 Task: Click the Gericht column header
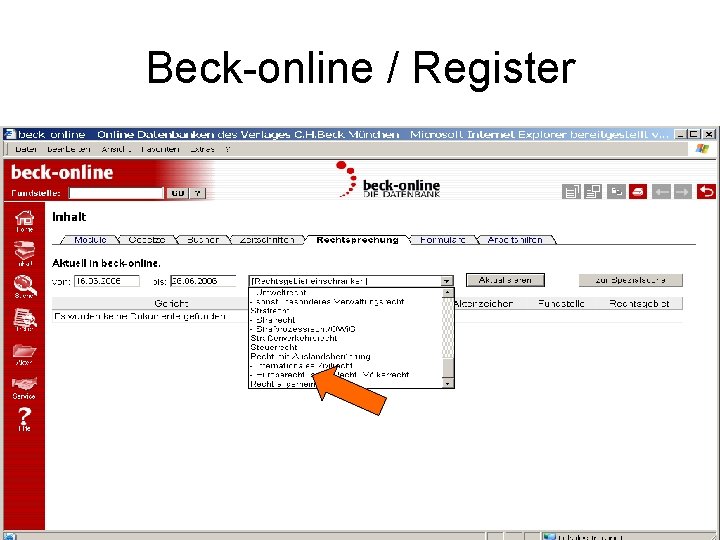click(x=171, y=304)
